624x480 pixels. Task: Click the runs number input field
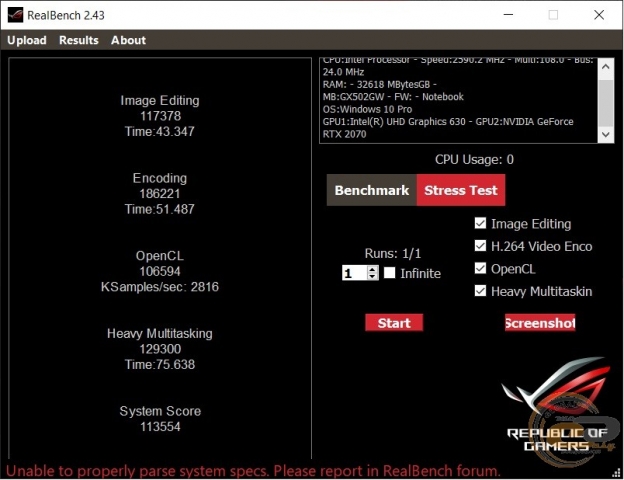[x=355, y=273]
